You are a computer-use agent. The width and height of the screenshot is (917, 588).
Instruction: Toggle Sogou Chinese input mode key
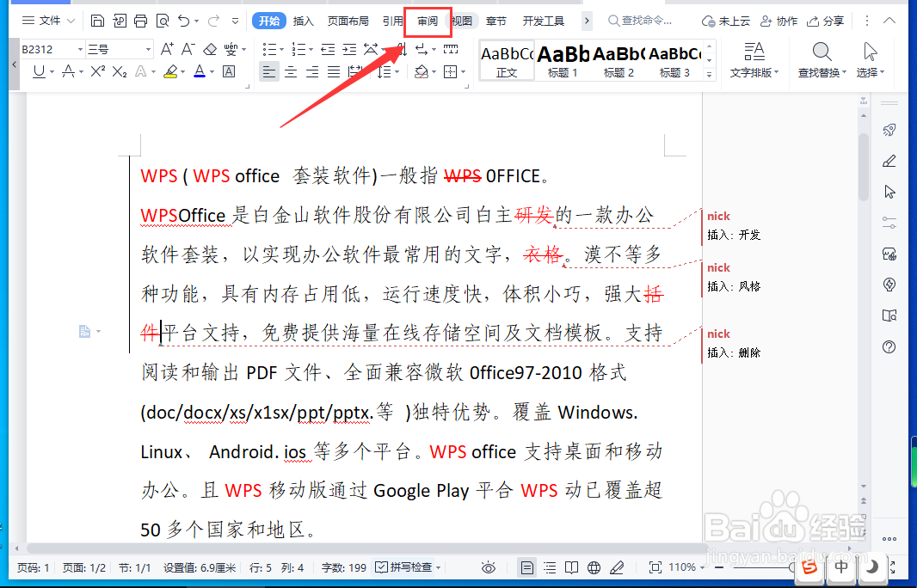tap(841, 567)
